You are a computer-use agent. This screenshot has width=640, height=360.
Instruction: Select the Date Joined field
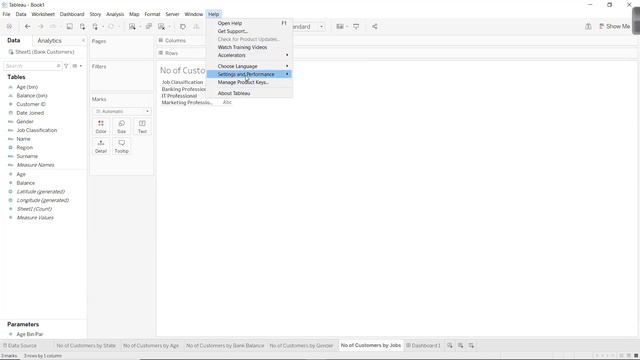(x=30, y=113)
